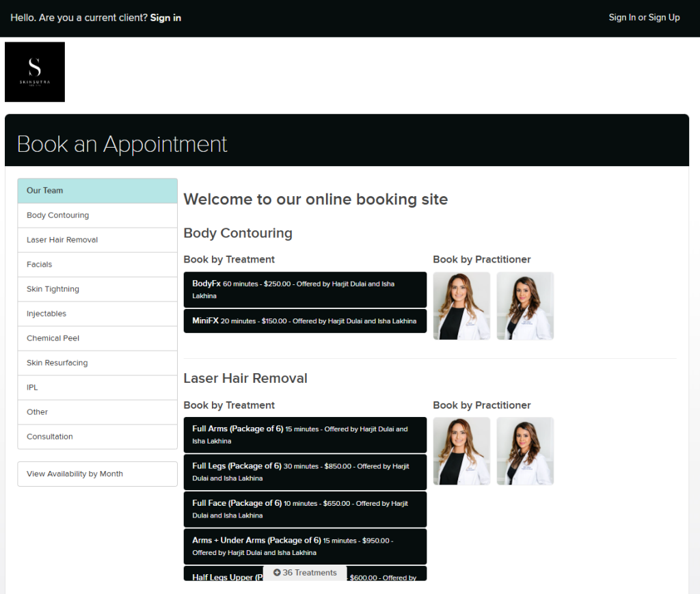
Task: Open the Facials category
Action: click(x=97, y=265)
